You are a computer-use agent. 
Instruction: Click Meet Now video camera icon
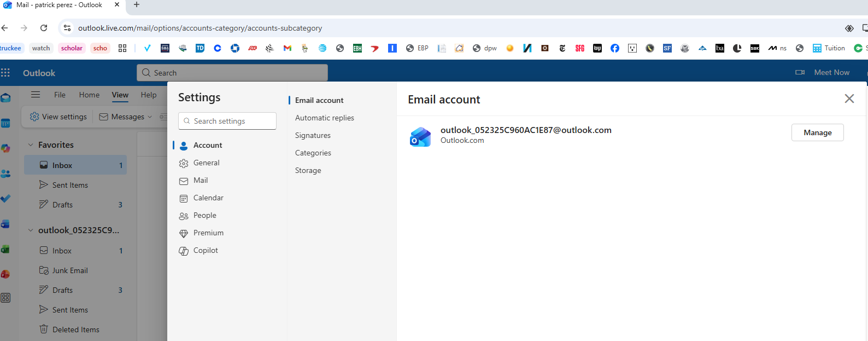(x=800, y=72)
